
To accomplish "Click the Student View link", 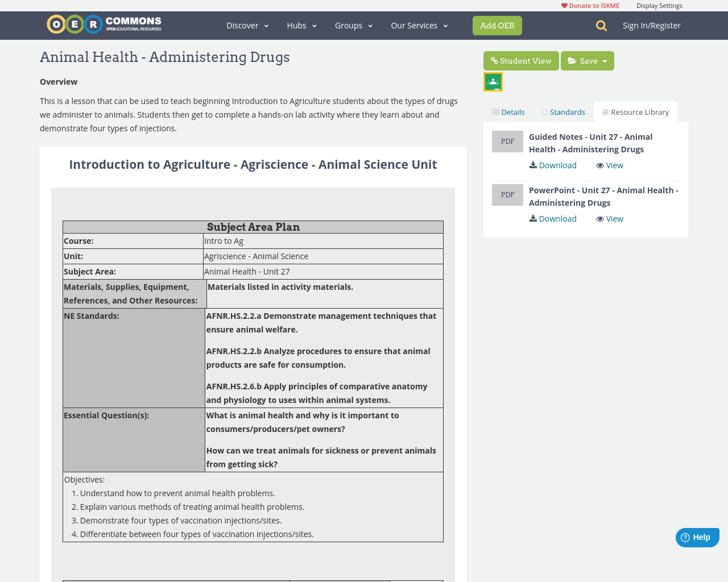I will point(520,60).
